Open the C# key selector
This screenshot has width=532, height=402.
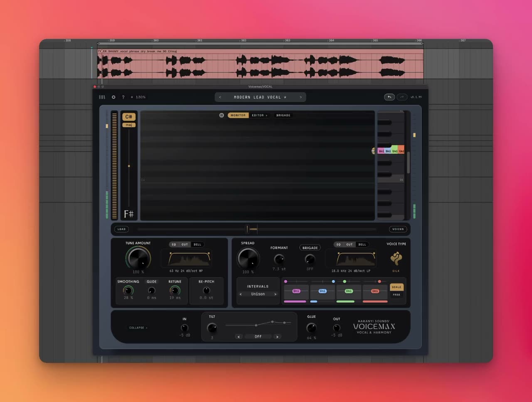click(129, 117)
